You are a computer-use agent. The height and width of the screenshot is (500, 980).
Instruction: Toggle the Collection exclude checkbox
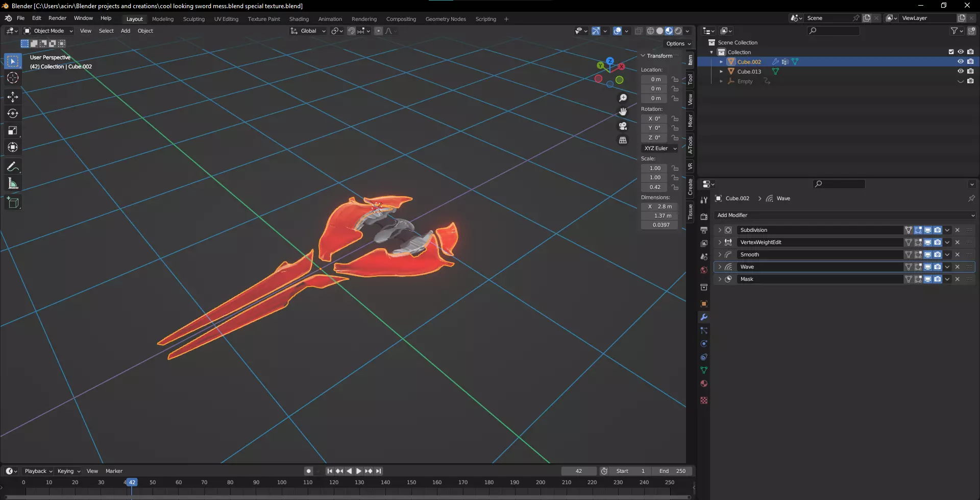coord(951,52)
